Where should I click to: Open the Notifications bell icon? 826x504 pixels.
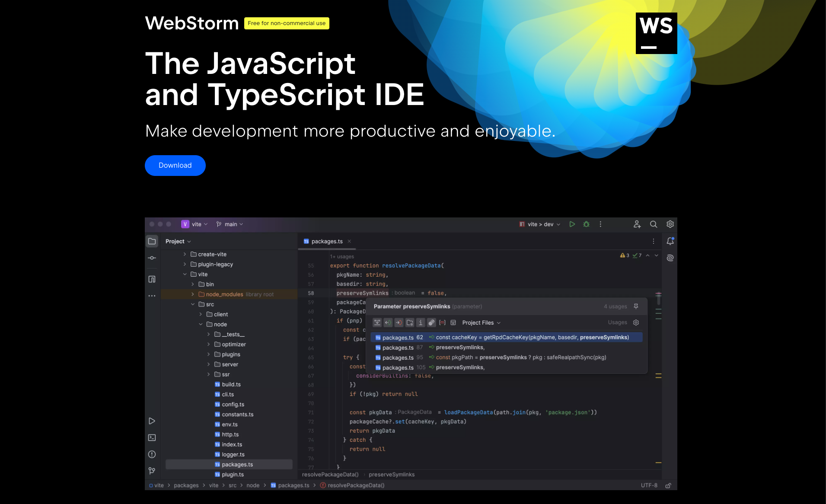670,241
